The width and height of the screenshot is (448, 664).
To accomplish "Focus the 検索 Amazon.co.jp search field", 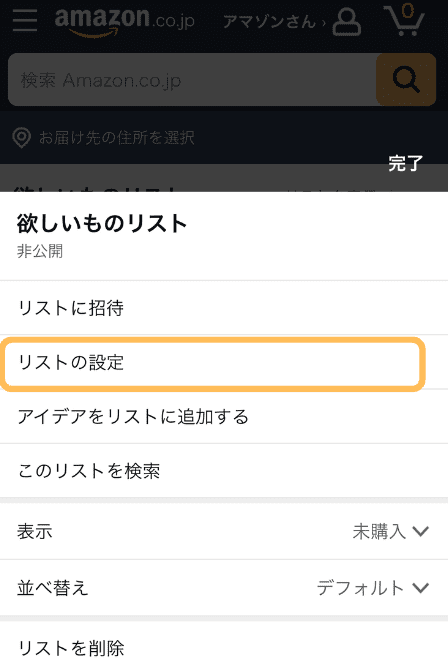I will coord(192,80).
